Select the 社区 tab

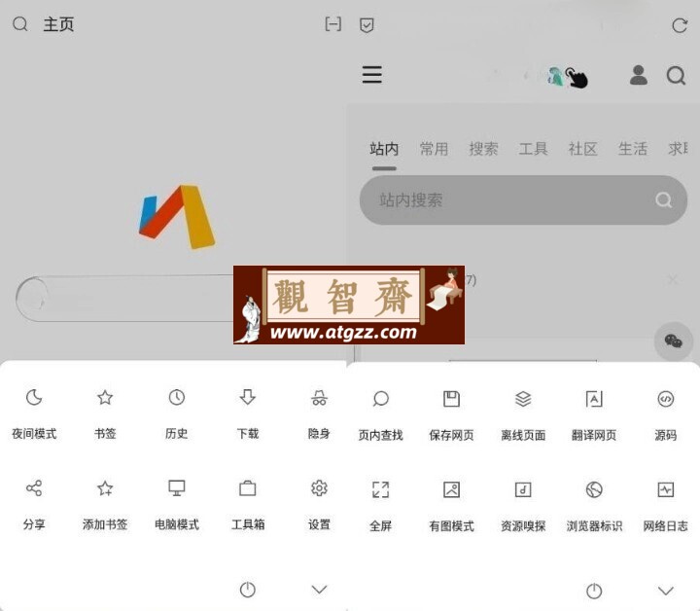(x=582, y=148)
